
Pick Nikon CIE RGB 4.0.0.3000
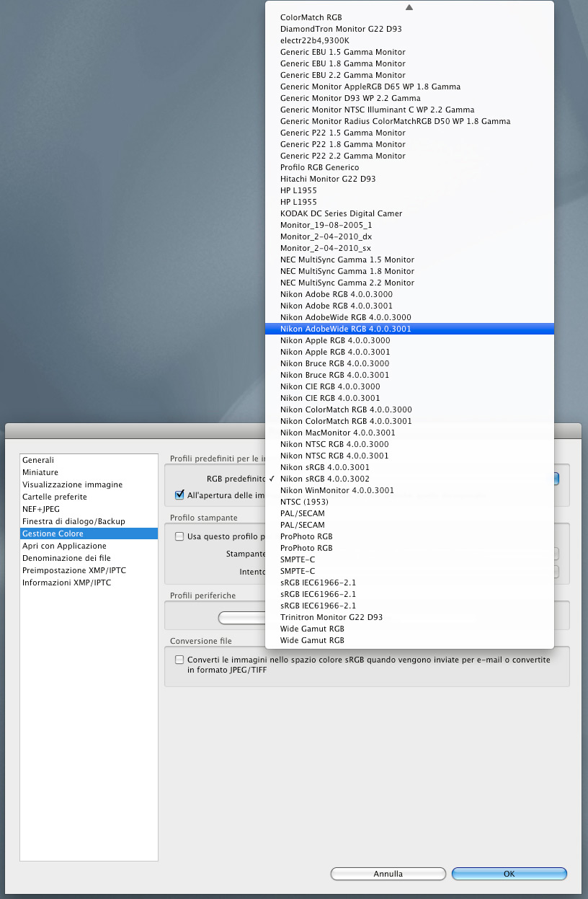click(409, 386)
